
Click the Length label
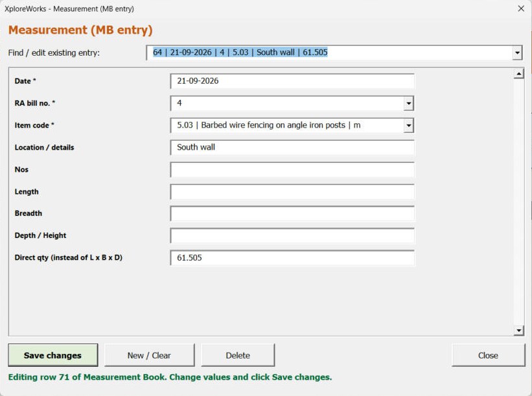[x=27, y=191]
